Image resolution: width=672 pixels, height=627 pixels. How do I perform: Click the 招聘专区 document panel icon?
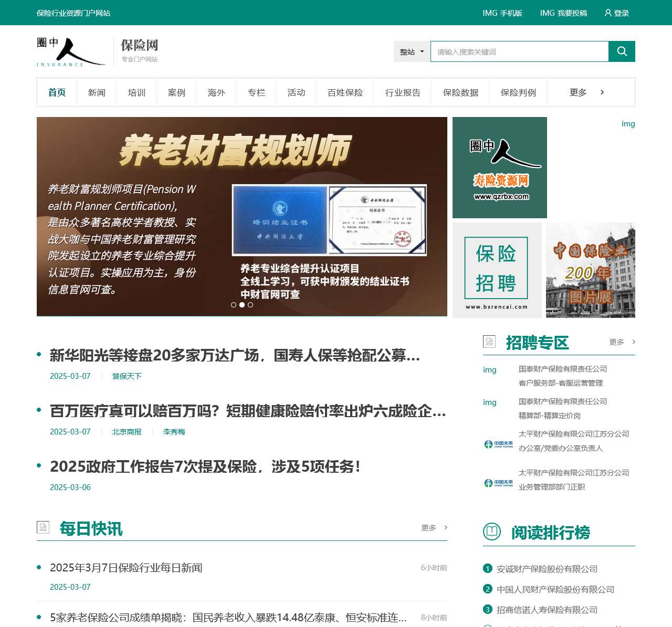(490, 342)
